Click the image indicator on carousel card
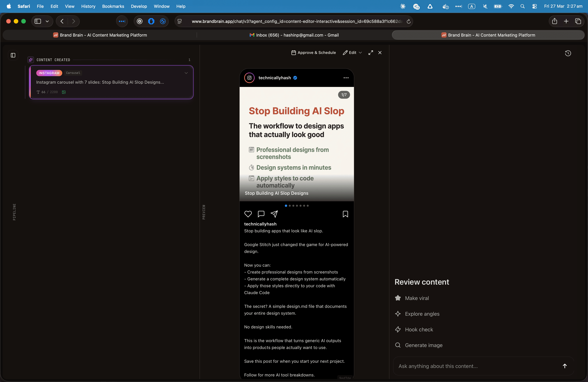588x382 pixels. tap(64, 92)
